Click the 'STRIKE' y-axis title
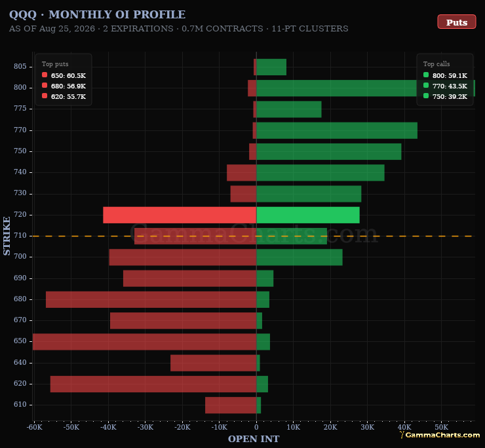Viewport: 485px width, 448px height. 7,236
